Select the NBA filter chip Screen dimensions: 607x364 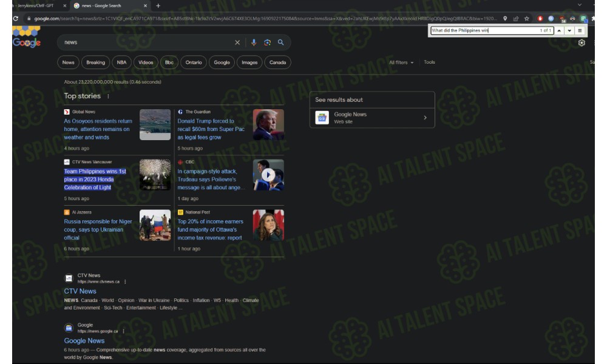click(121, 62)
